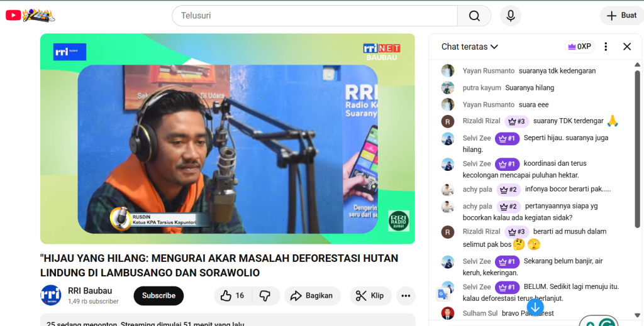The image size is (644, 326).
Task: Activate voice search microphone icon
Action: click(511, 16)
